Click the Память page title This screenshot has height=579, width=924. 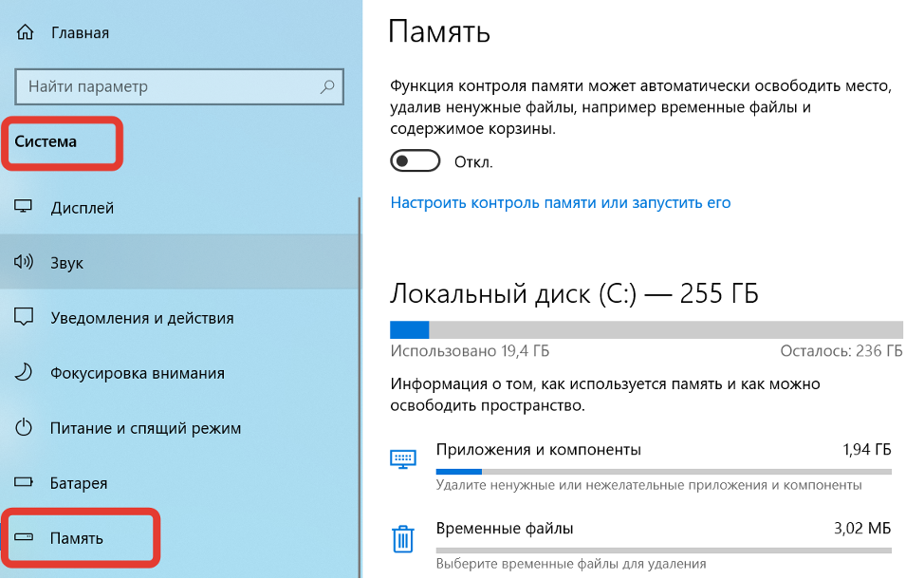coord(439,31)
